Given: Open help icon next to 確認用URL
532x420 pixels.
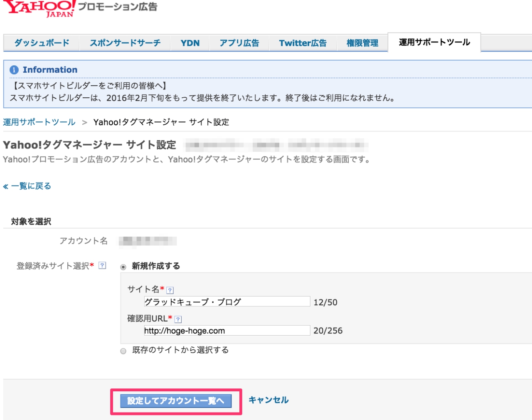Looking at the screenshot, I should pos(178,319).
